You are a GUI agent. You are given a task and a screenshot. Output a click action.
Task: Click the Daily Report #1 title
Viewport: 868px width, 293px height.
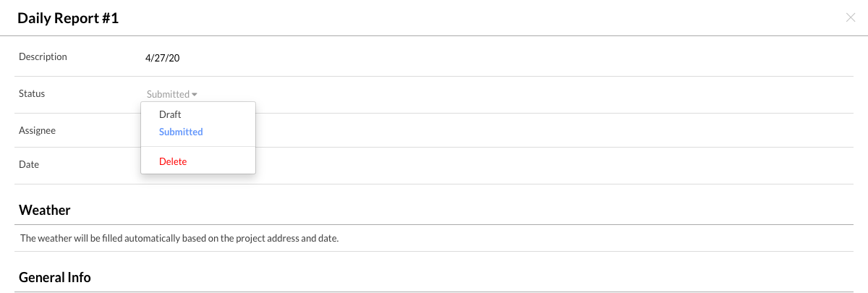68,19
